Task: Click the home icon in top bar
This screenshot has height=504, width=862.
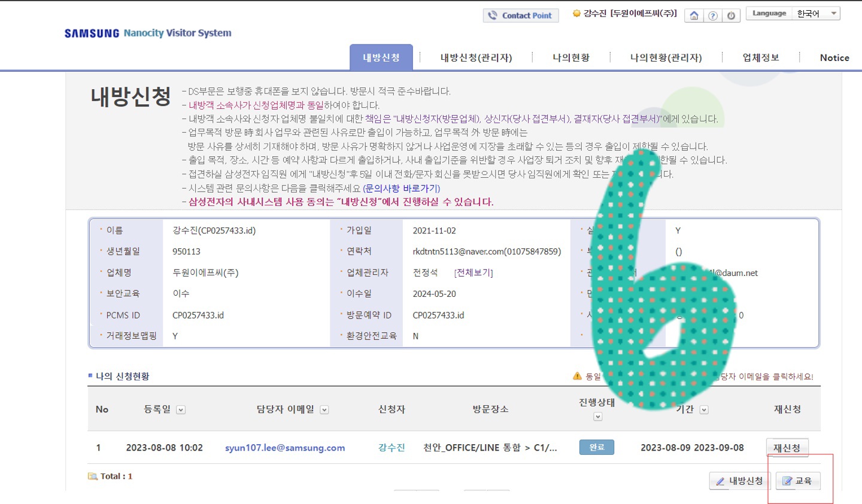Action: pyautogui.click(x=694, y=16)
